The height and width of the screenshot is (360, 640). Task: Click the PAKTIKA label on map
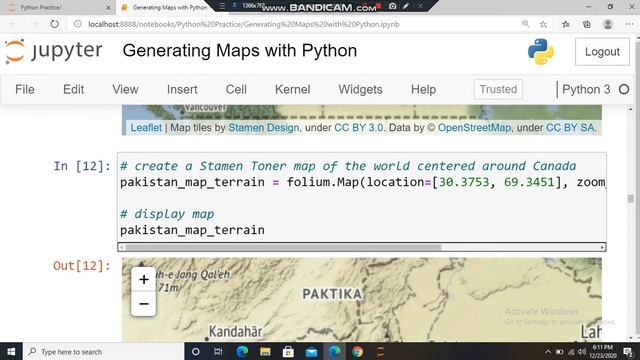point(332,294)
